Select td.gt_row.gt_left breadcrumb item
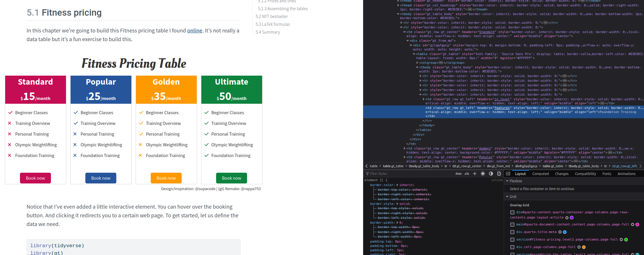Screen dimensions: 644x255 pos(625,166)
